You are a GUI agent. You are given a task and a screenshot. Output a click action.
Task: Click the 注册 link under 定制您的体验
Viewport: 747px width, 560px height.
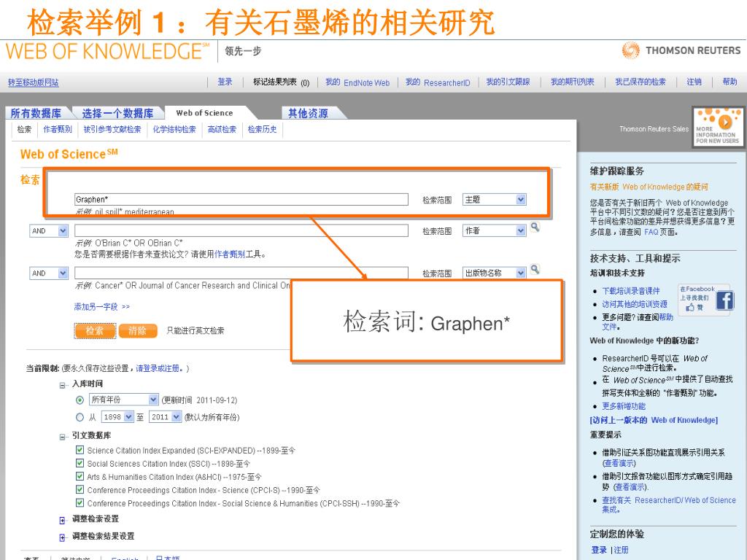(622, 550)
